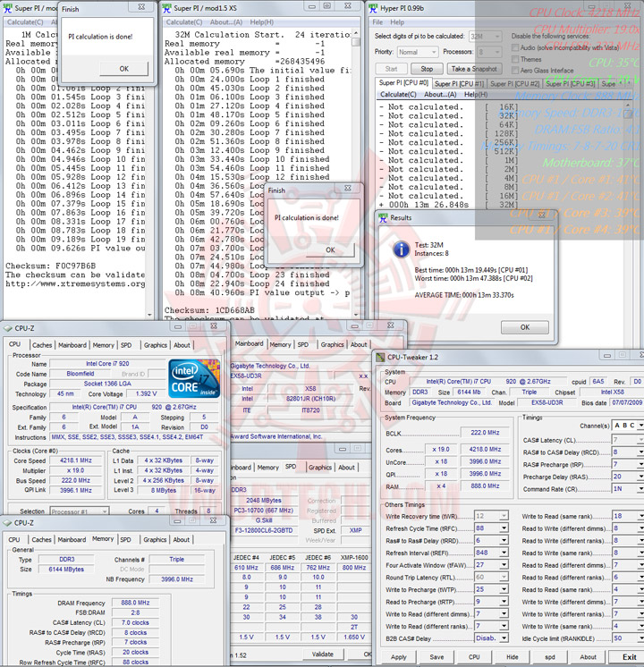The image size is (644, 667).
Task: Switch to Super PI [CPU #1] tab
Action: click(459, 84)
